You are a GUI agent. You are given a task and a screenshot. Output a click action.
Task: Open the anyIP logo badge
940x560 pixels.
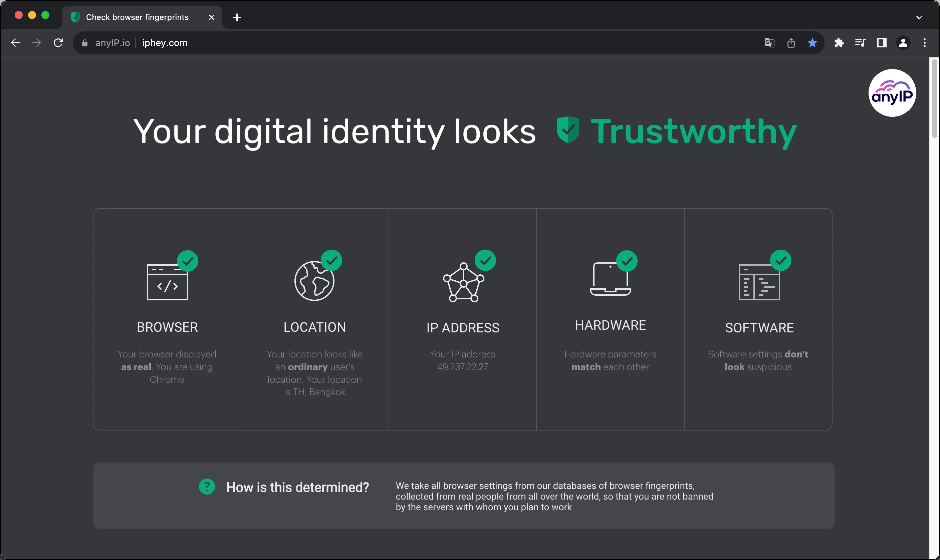(x=892, y=93)
